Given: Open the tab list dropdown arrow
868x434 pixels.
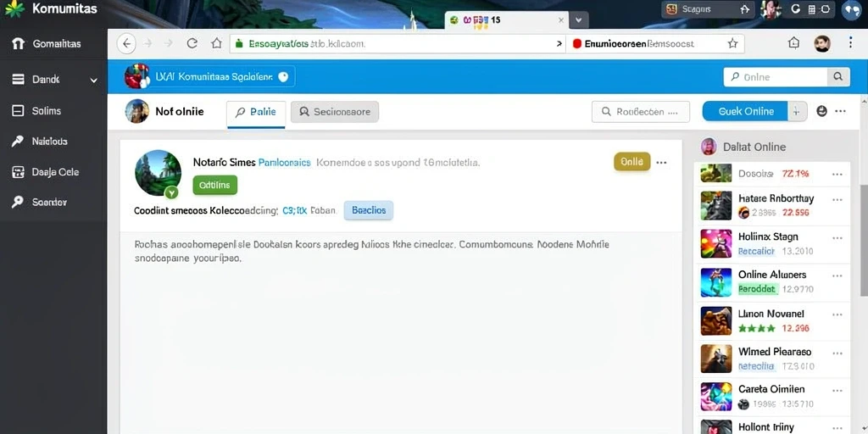Looking at the screenshot, I should click(x=578, y=20).
